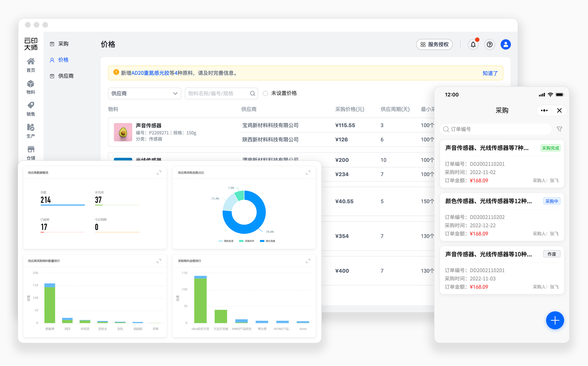Go to the 采购 menu item
The image size is (588, 366).
[x=63, y=44]
